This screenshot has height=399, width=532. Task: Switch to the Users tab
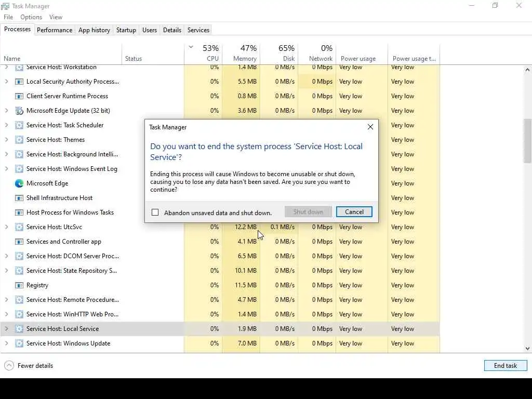[x=150, y=30]
